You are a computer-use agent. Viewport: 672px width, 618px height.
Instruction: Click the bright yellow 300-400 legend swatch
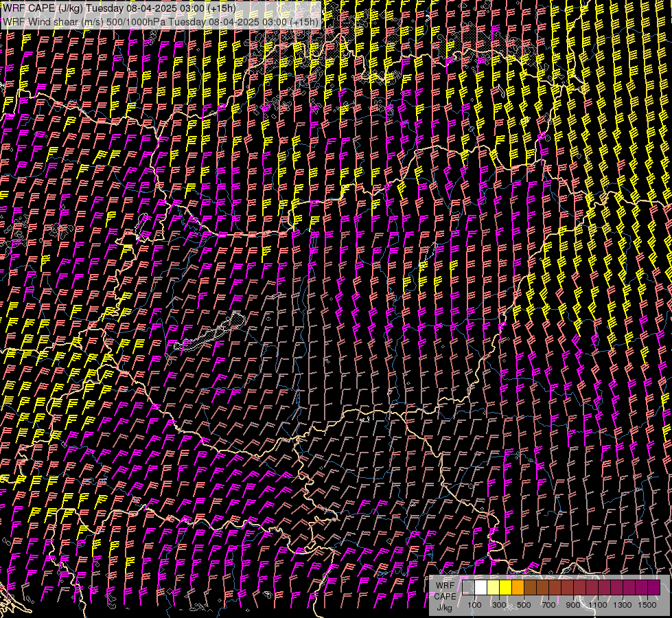pyautogui.click(x=505, y=588)
